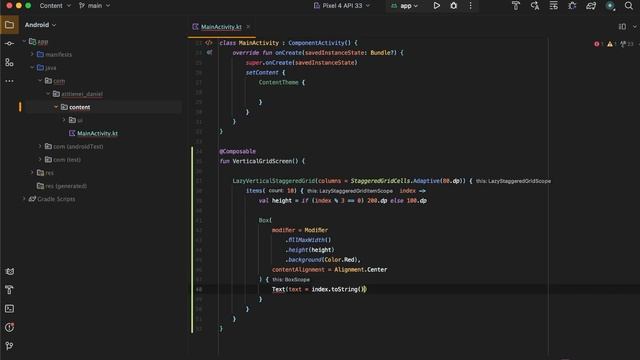Open the Commit tool window

point(9,44)
